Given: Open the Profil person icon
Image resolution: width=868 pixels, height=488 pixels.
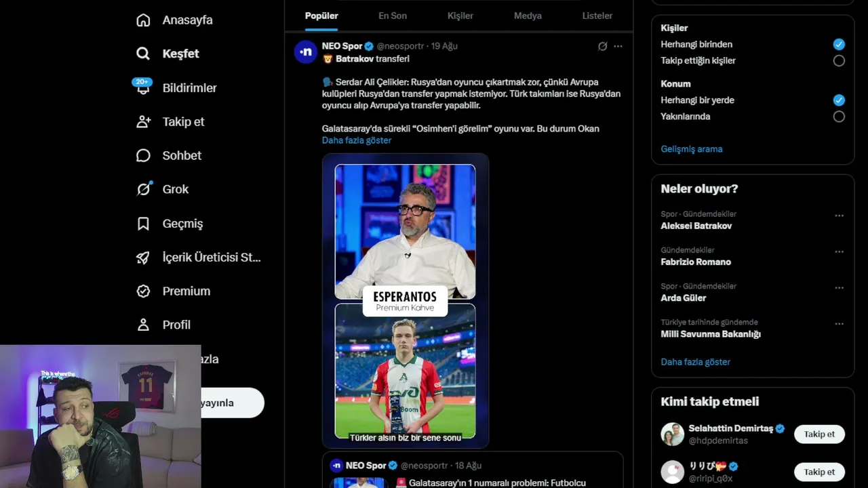Looking at the screenshot, I should (143, 325).
